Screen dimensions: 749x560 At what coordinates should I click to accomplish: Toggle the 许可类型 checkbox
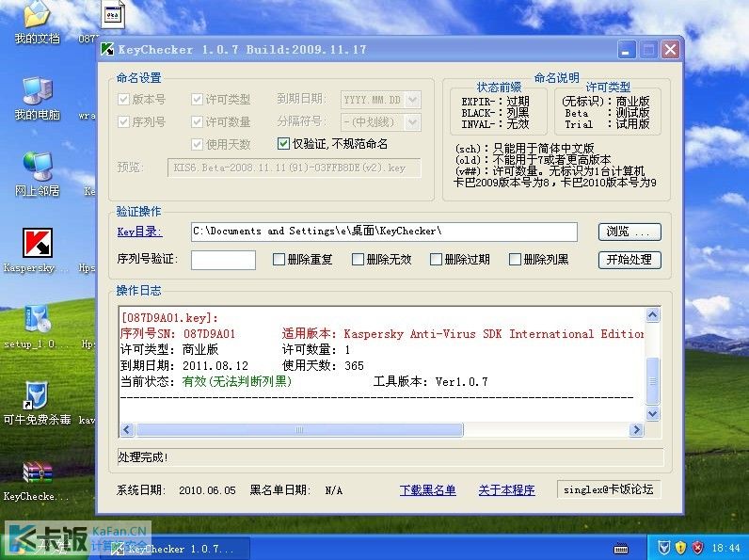(197, 100)
